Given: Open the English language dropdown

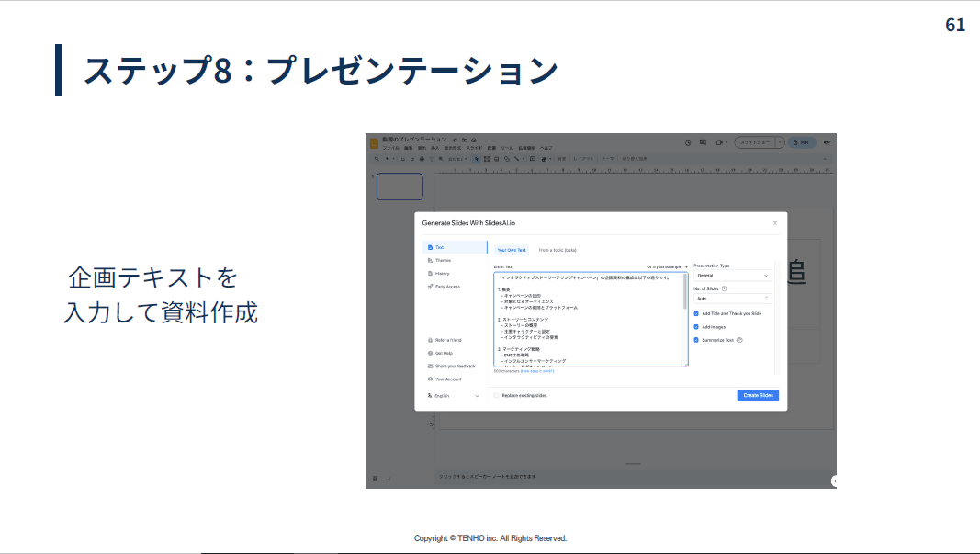Looking at the screenshot, I should click(454, 396).
